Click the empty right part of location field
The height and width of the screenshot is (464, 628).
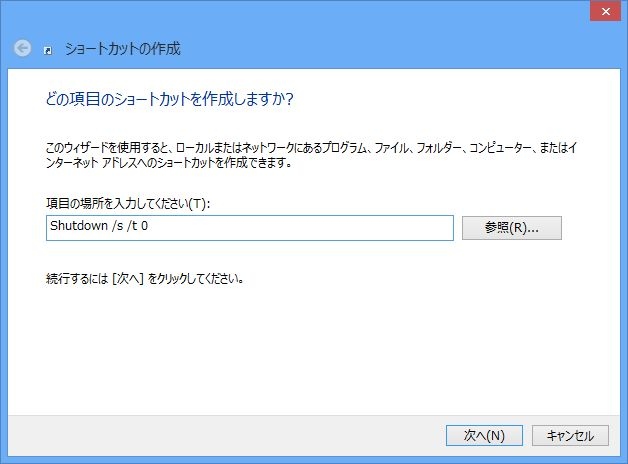click(350, 228)
